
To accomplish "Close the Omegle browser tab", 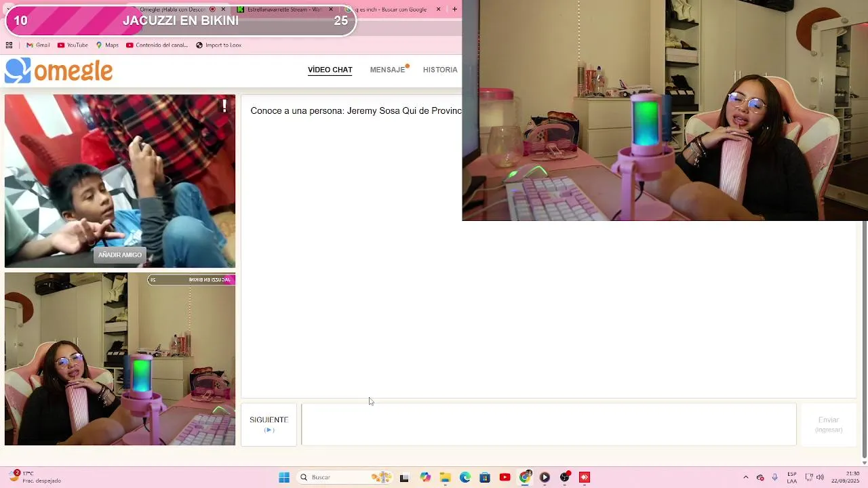I will (223, 9).
